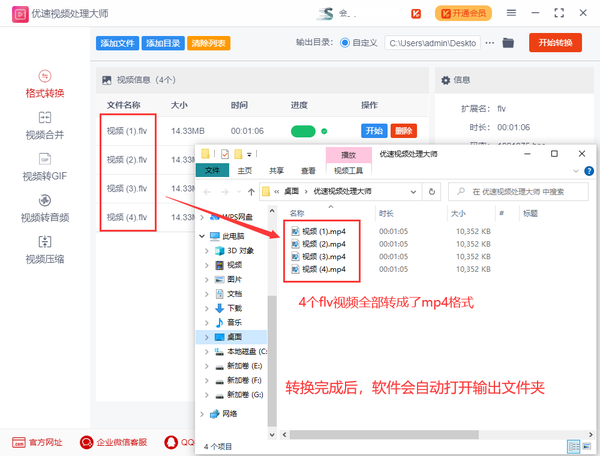Select 桌面 in the navigation tree
The width and height of the screenshot is (600, 456).
point(232,337)
